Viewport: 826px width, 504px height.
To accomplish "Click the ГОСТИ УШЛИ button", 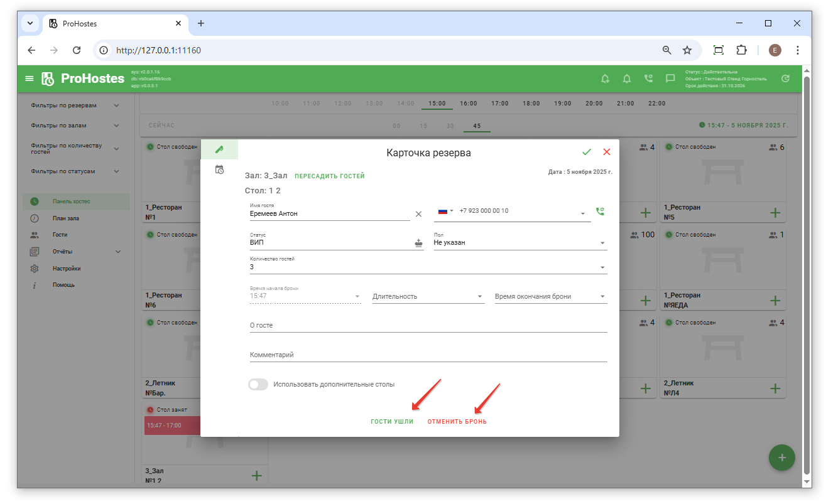I will tap(392, 422).
